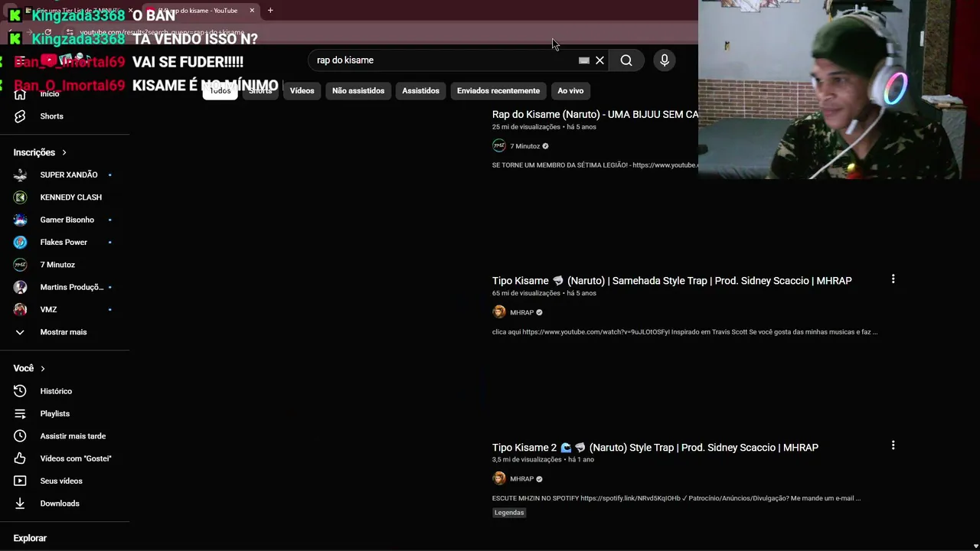Image resolution: width=980 pixels, height=551 pixels.
Task: Click 65 mi de visualizações text
Action: tap(526, 293)
